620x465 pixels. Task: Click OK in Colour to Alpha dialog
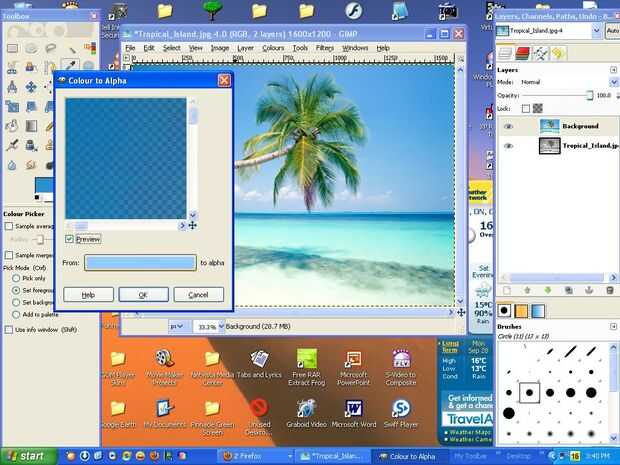[x=143, y=295]
